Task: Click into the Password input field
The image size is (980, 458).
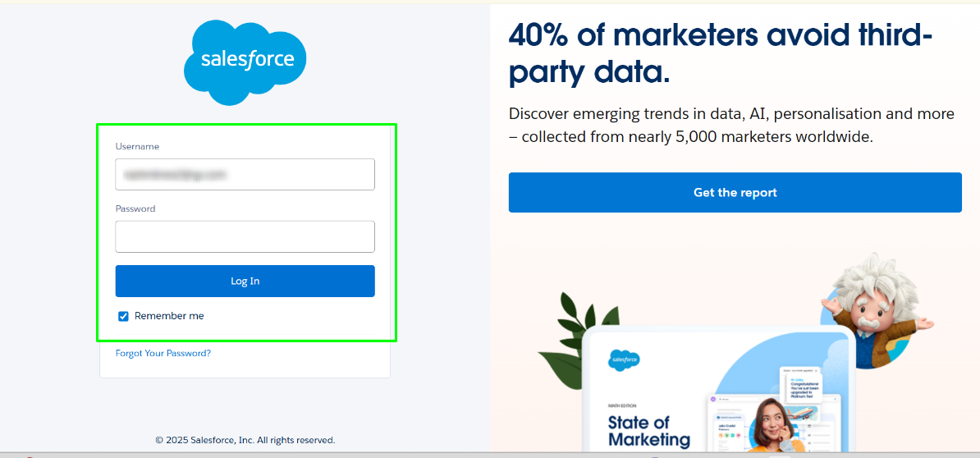Action: (x=245, y=236)
